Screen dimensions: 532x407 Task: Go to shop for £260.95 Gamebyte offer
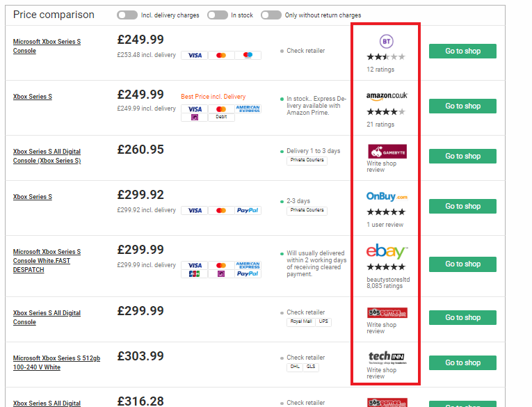[462, 156]
